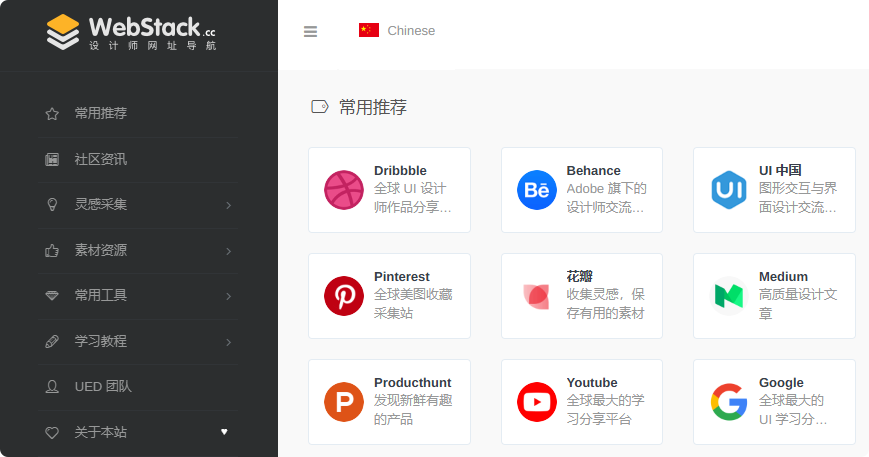This screenshot has width=869, height=457.
Task: Click the 花瓣 pink petal logo
Action: click(536, 296)
